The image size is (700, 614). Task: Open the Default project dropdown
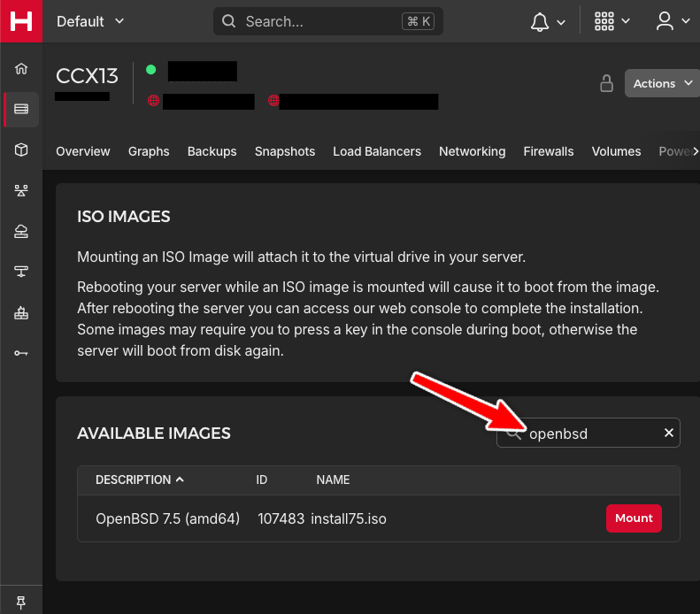coord(90,21)
